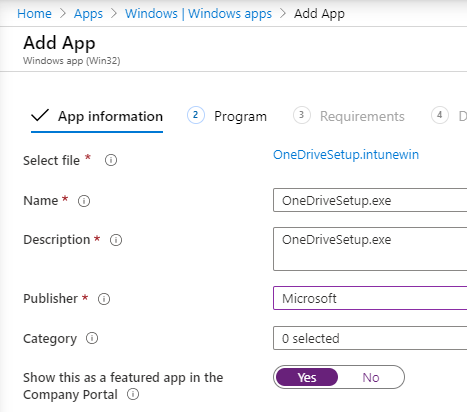Show the featured app info icon
This screenshot has width=467, height=412.
[x=133, y=394]
